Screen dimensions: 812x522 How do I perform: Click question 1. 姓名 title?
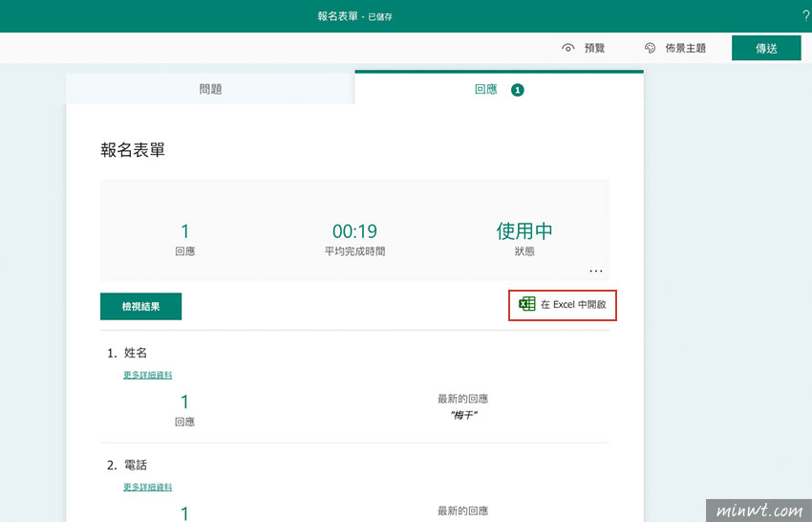pyautogui.click(x=127, y=353)
